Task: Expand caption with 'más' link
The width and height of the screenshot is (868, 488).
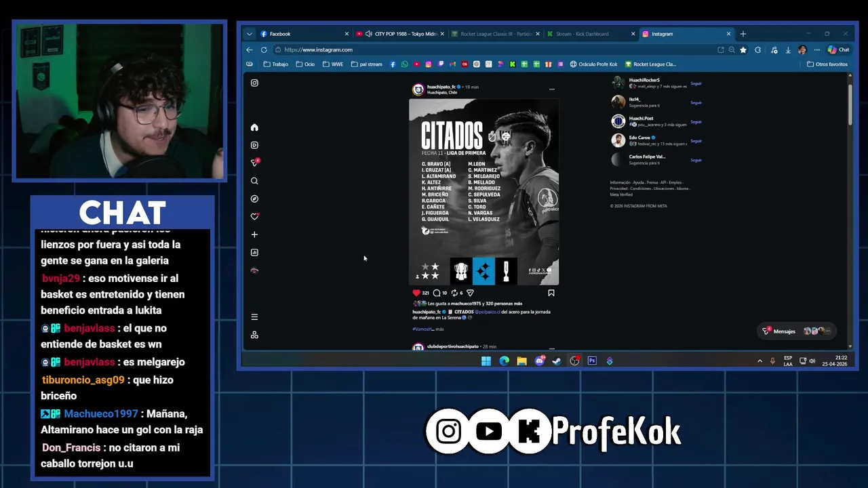Action: coord(439,329)
